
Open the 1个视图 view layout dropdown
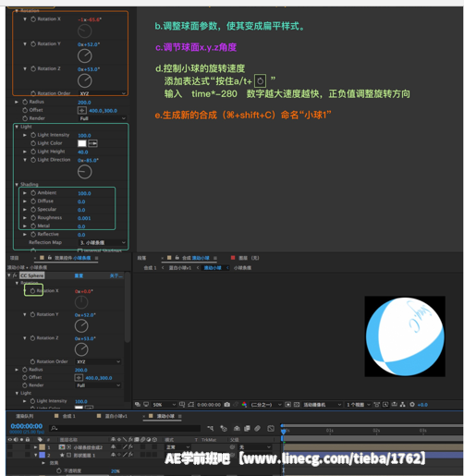358,405
